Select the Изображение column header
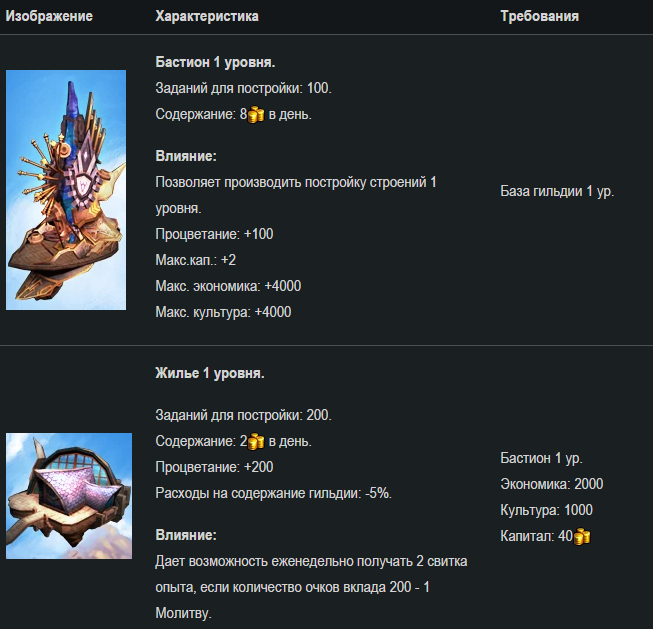The image size is (653, 629). [49, 16]
